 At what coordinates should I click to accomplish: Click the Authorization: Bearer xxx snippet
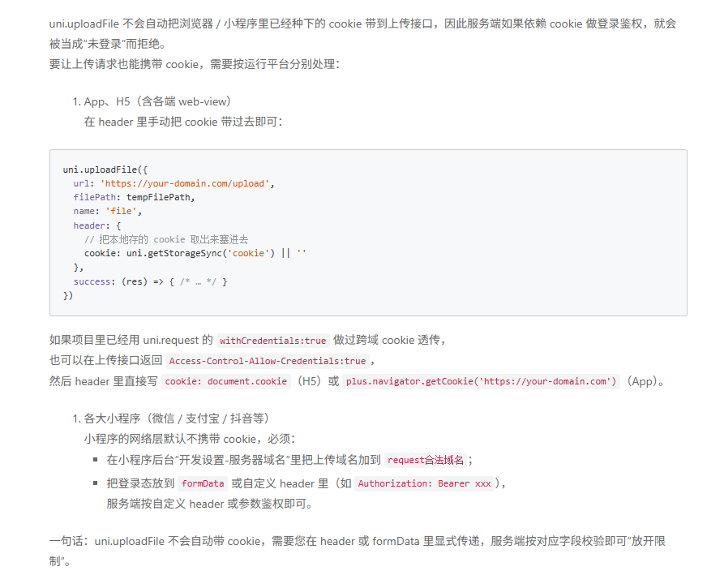(425, 483)
